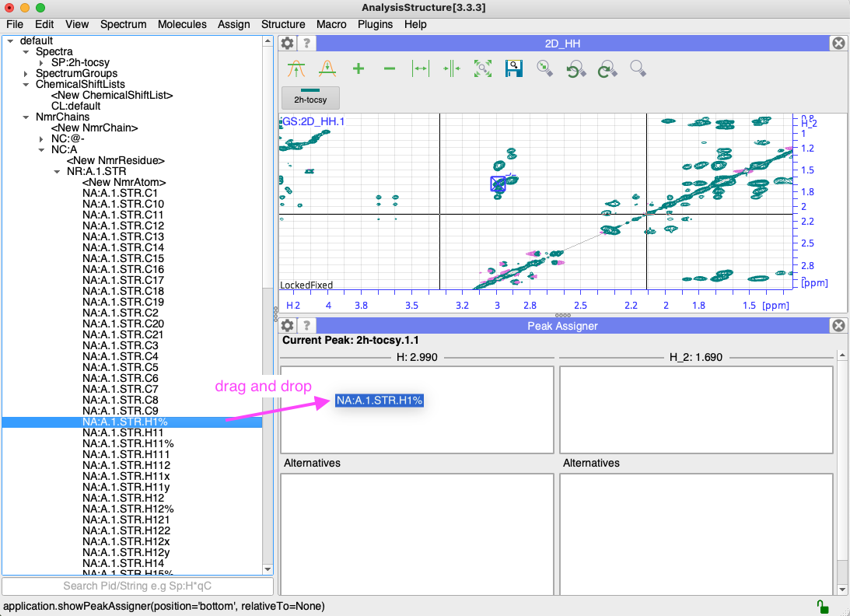Click sidebar scrollbar down arrow
Viewport: 850px width, 616px height.
pyautogui.click(x=268, y=569)
